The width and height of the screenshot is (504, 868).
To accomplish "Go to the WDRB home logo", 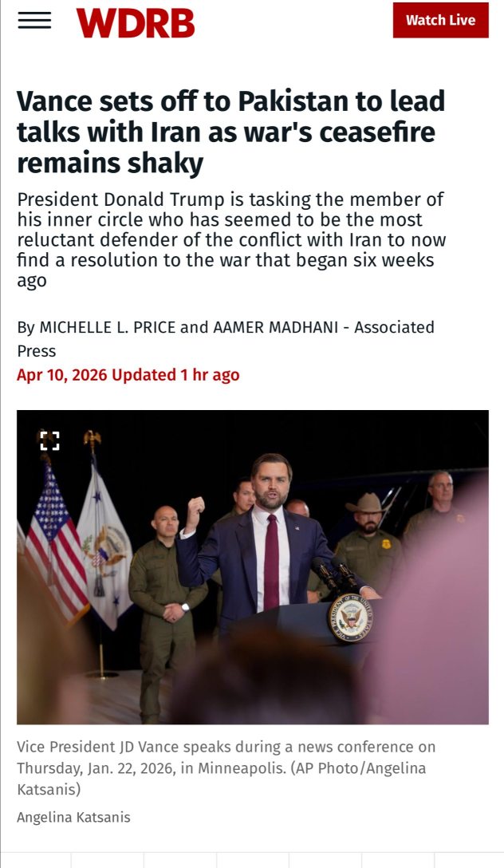I will tap(136, 22).
